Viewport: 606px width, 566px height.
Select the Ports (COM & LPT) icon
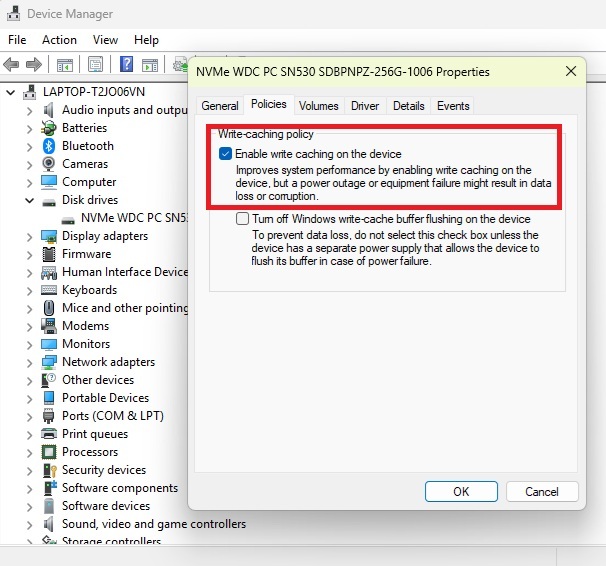point(49,416)
